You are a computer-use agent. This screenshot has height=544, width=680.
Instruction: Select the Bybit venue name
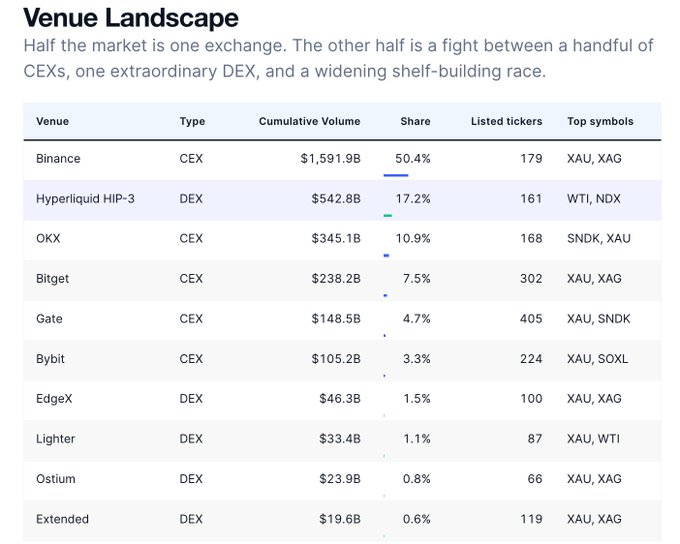pyautogui.click(x=50, y=359)
